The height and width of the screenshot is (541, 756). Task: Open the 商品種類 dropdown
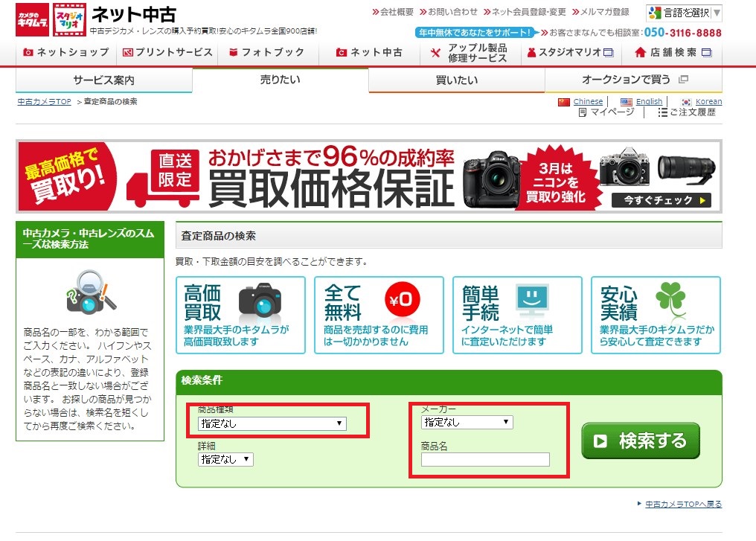point(272,423)
